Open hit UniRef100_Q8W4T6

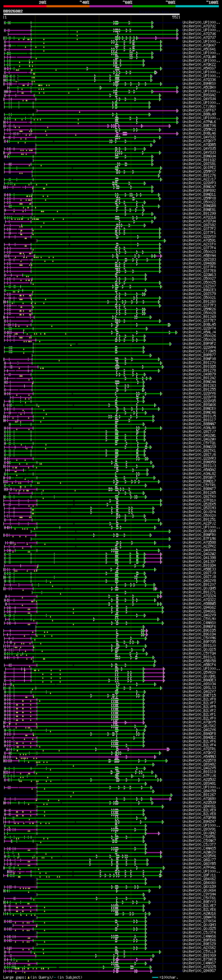pos(199,918)
